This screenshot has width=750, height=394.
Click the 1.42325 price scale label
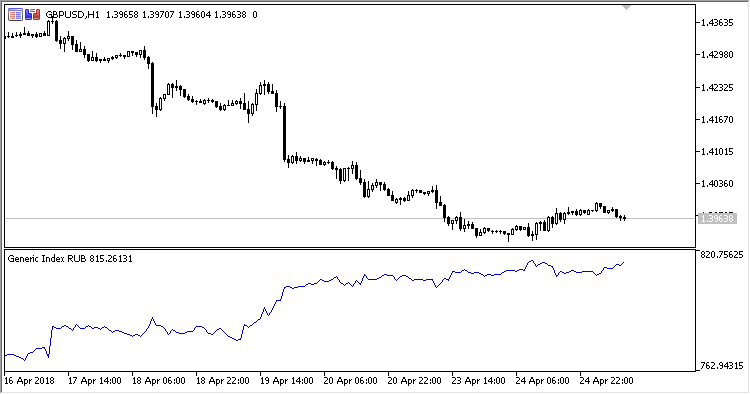tap(717, 88)
